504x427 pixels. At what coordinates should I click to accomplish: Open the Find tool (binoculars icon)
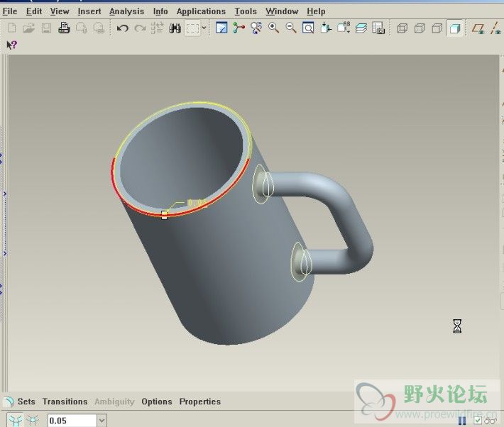click(x=175, y=28)
